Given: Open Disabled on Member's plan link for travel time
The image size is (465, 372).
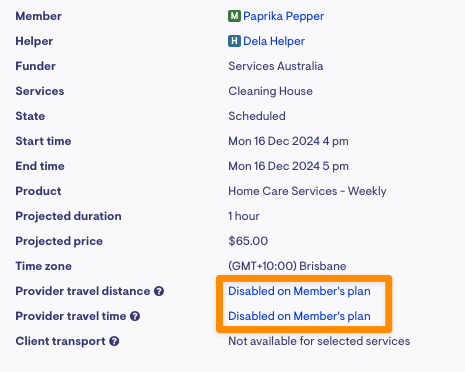Looking at the screenshot, I should tap(299, 316).
